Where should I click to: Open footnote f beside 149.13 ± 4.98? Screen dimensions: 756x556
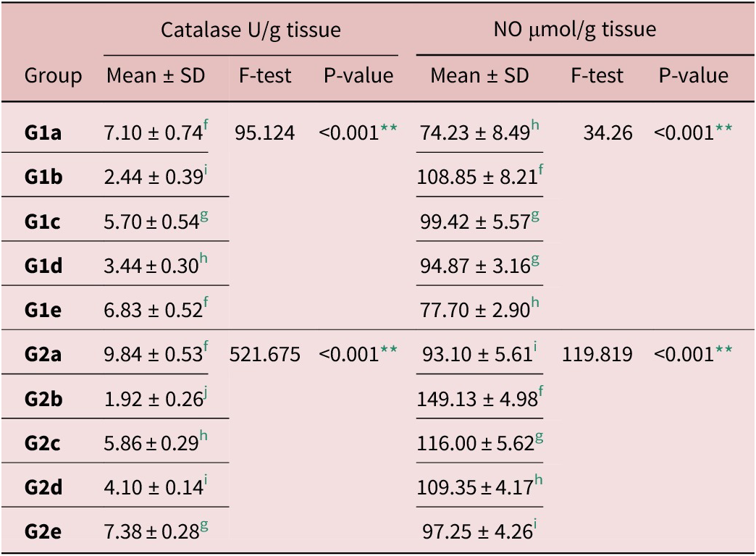coord(540,393)
